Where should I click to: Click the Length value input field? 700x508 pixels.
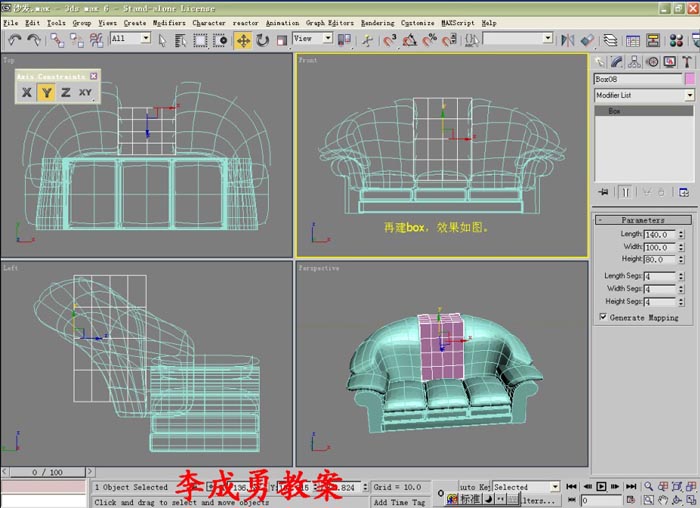660,234
